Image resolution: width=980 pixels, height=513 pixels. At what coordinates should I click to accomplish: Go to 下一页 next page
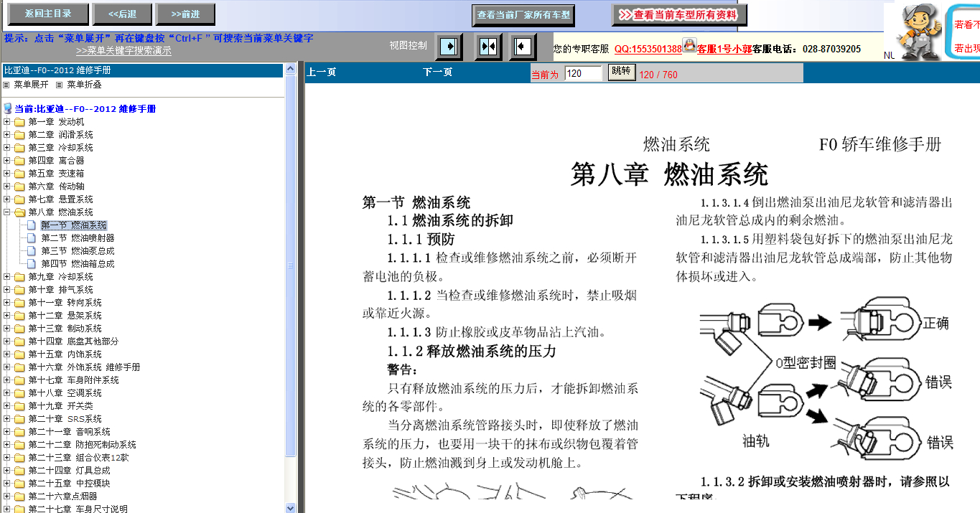click(x=437, y=72)
